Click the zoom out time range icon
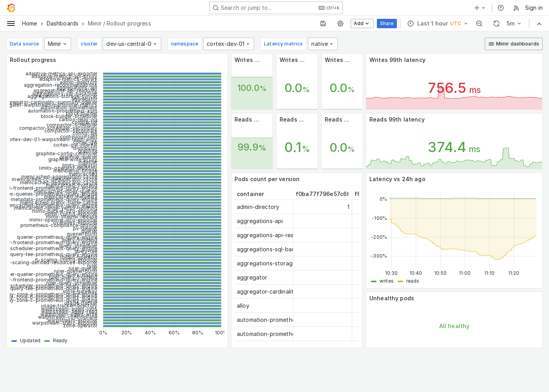549x392 pixels. [x=479, y=24]
